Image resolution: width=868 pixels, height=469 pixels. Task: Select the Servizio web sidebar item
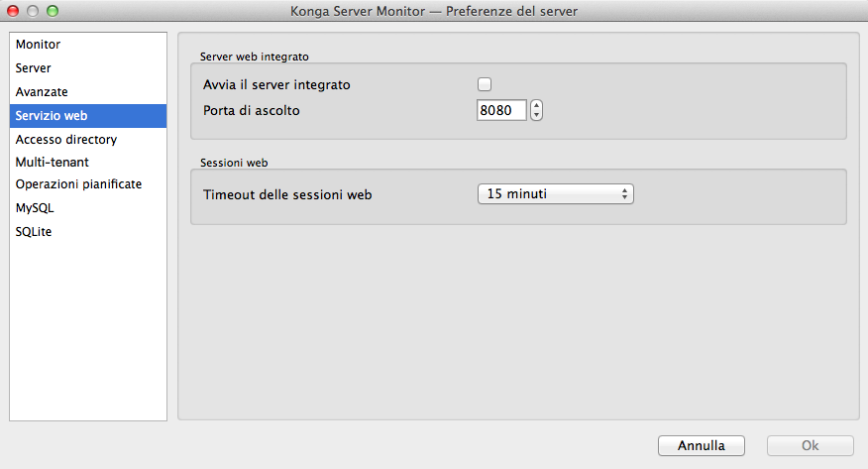[52, 116]
